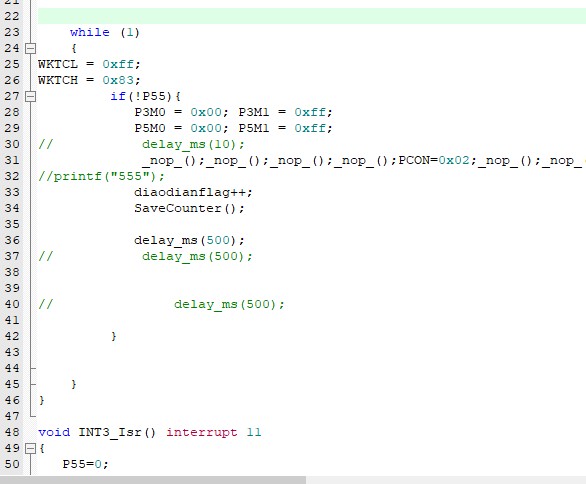Click 'P55=0;' statement

[86, 464]
